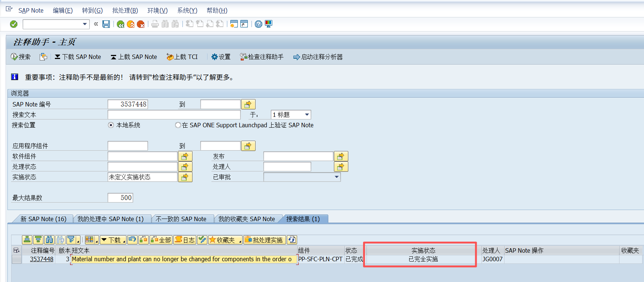Click the SAP Note 编号 'to' field

[220, 104]
